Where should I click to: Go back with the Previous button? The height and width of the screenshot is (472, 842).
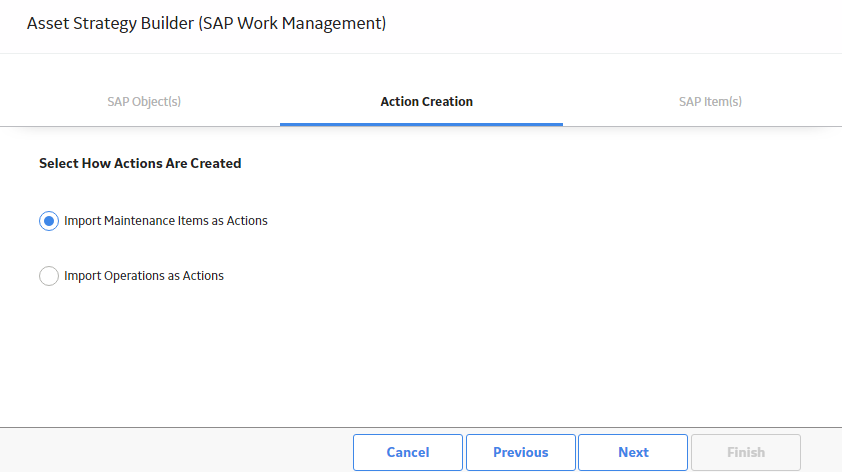pos(520,452)
